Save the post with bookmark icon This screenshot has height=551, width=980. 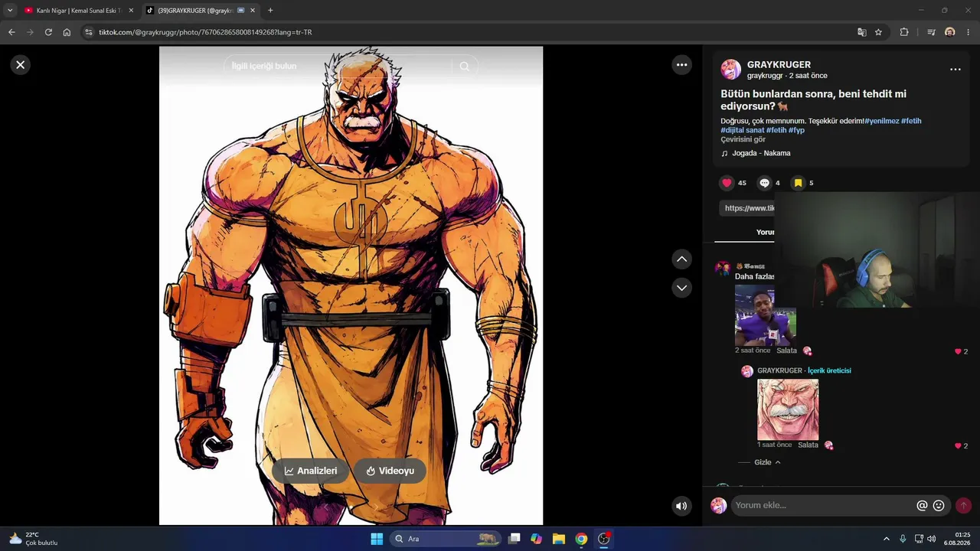point(798,183)
